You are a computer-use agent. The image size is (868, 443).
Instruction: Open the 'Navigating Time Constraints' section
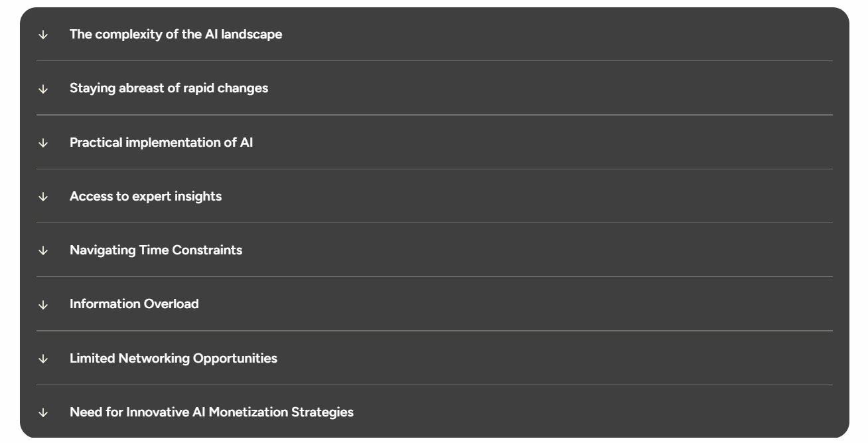click(156, 250)
